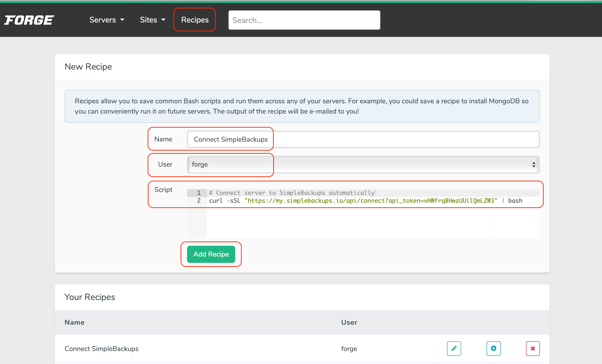The height and width of the screenshot is (364, 602).
Task: Click inside the Search field
Action: (304, 20)
